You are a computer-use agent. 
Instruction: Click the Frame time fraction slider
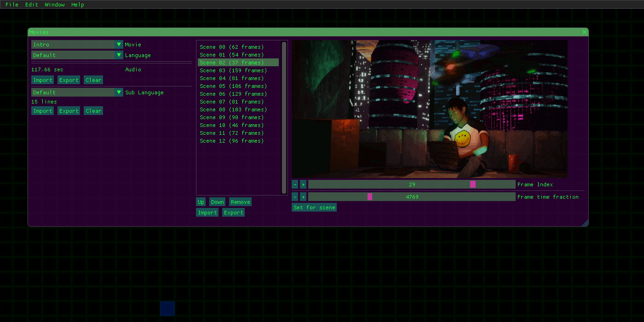pyautogui.click(x=412, y=197)
